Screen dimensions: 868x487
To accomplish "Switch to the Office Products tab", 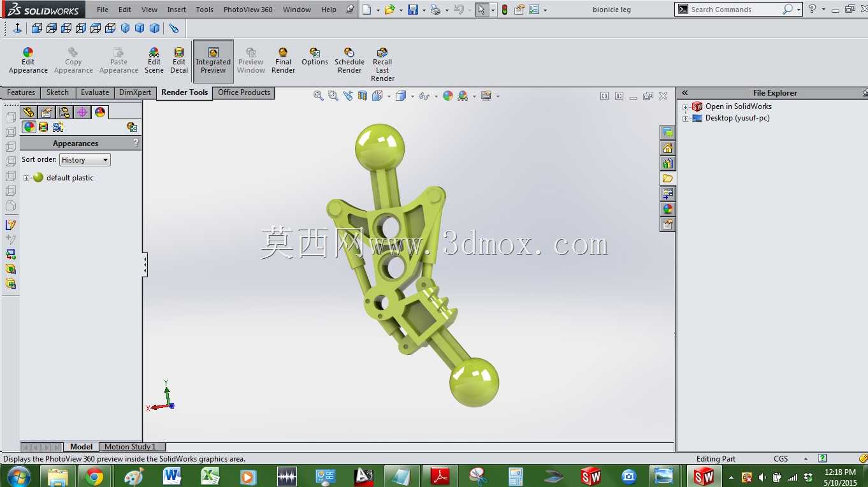I will coord(244,92).
